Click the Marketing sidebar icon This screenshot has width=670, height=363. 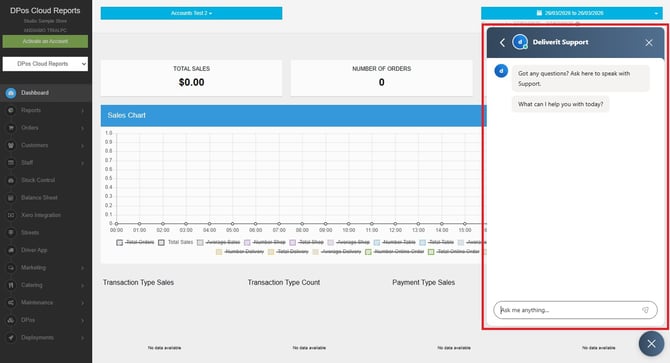tap(11, 268)
